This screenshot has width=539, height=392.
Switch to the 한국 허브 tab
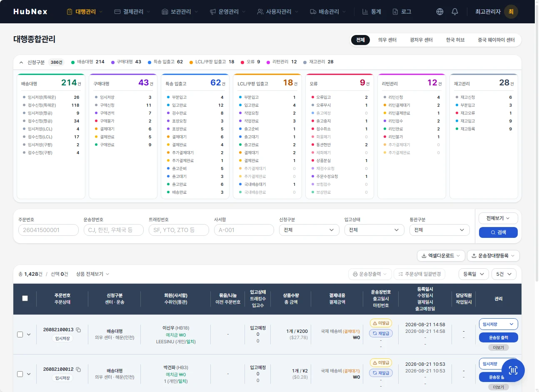[455, 40]
